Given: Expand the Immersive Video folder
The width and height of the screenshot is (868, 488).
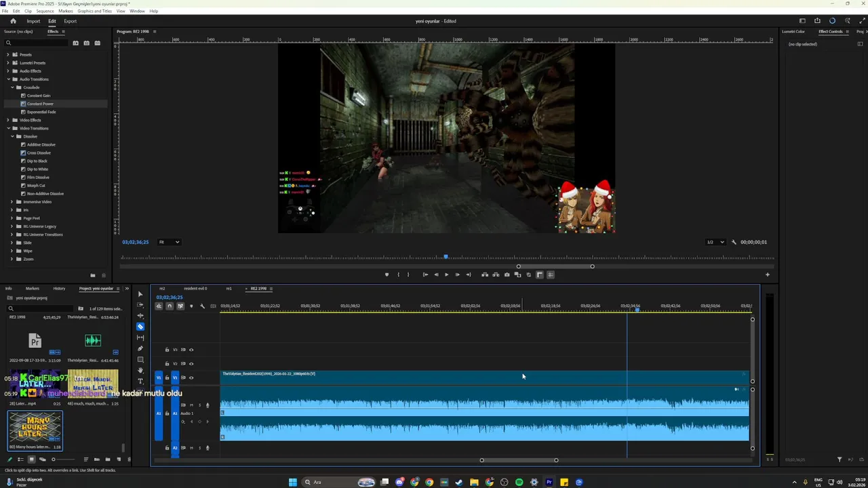Looking at the screenshot, I should click(x=12, y=202).
